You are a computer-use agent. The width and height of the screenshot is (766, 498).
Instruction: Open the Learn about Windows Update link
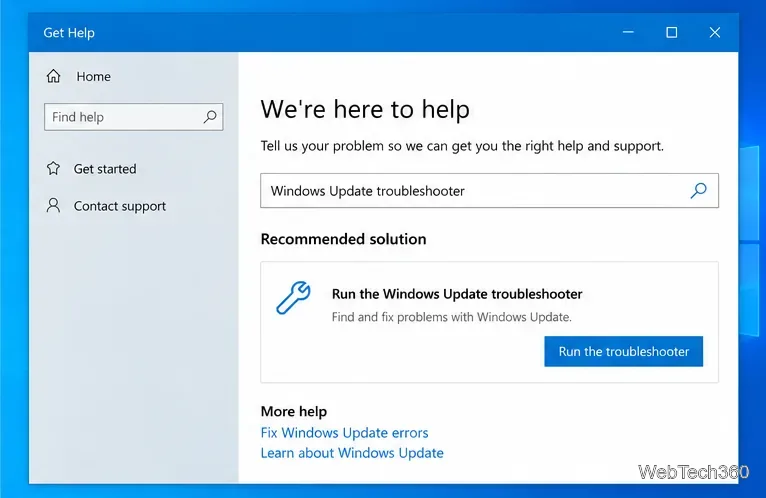click(352, 453)
